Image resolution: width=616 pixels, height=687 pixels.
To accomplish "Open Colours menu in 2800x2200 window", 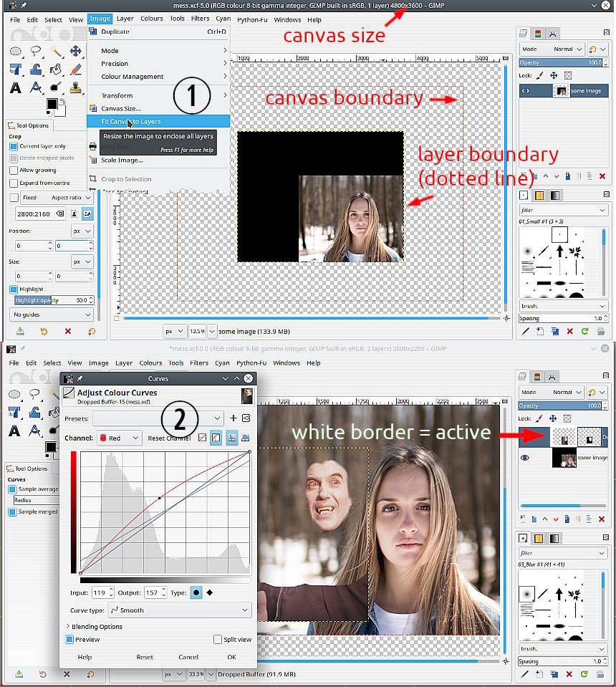I will 150,362.
